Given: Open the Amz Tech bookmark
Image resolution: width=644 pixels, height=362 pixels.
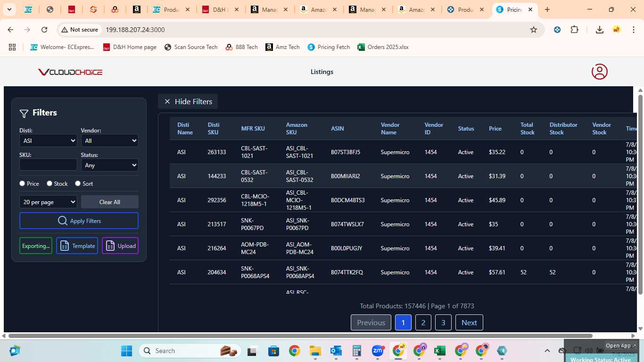Looking at the screenshot, I should (x=282, y=47).
